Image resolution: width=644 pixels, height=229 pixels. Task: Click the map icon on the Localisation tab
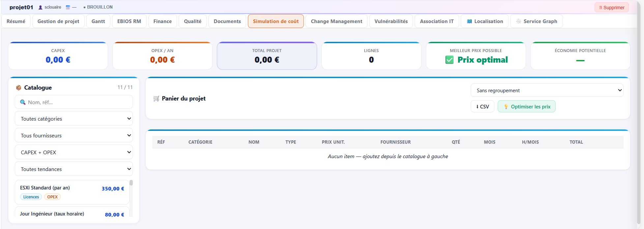tap(469, 21)
